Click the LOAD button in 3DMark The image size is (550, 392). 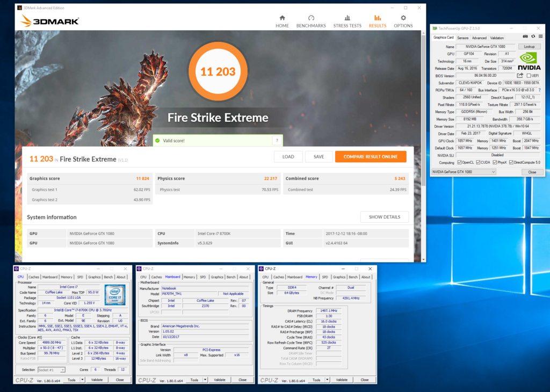point(288,157)
